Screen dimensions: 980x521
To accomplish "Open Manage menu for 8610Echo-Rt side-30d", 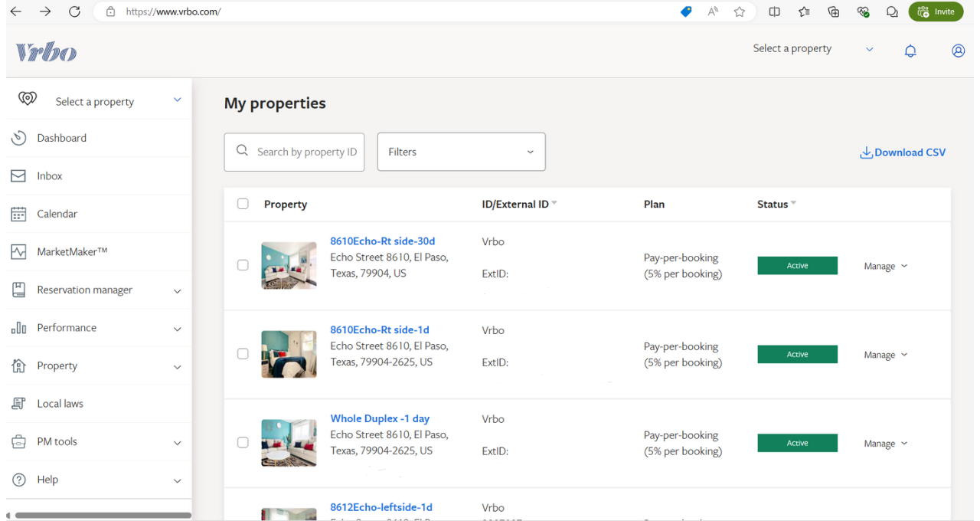I will [885, 266].
